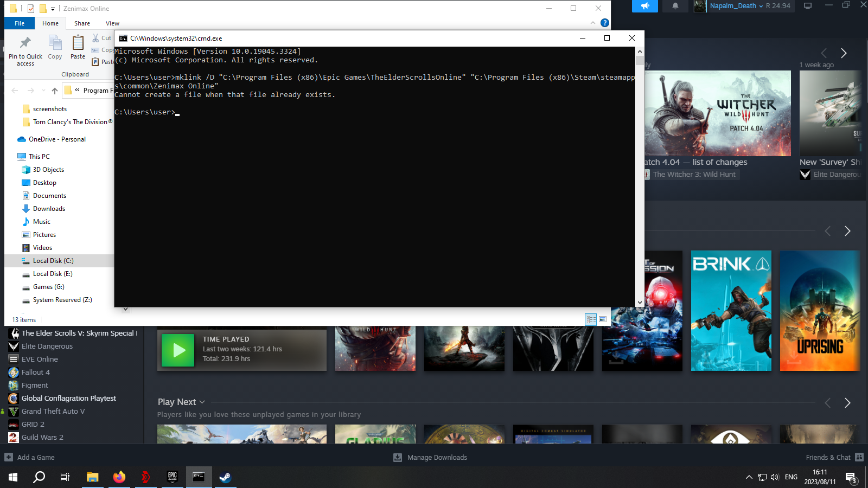This screenshot has height=488, width=868.
Task: Click the volume speaker tray icon
Action: (775, 477)
